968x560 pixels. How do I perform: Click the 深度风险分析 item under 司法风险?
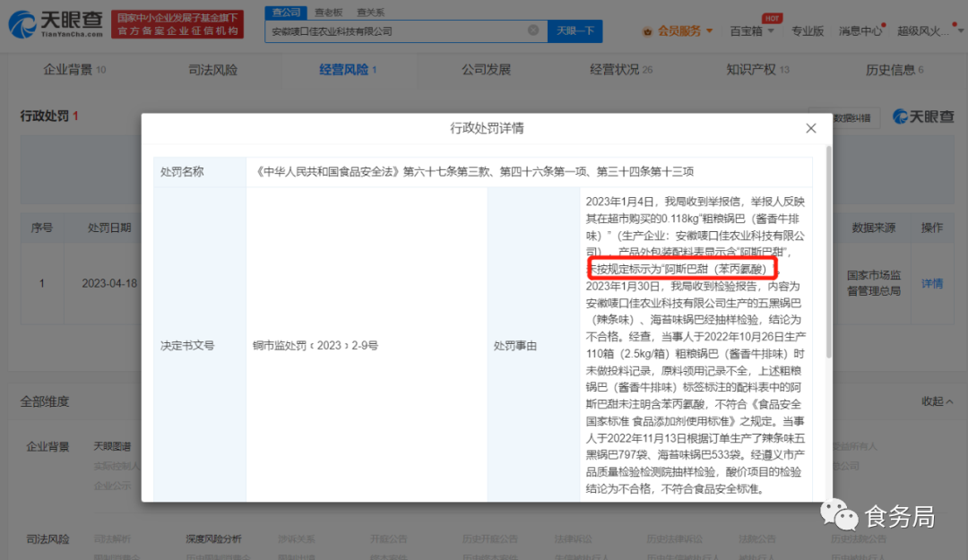(213, 539)
